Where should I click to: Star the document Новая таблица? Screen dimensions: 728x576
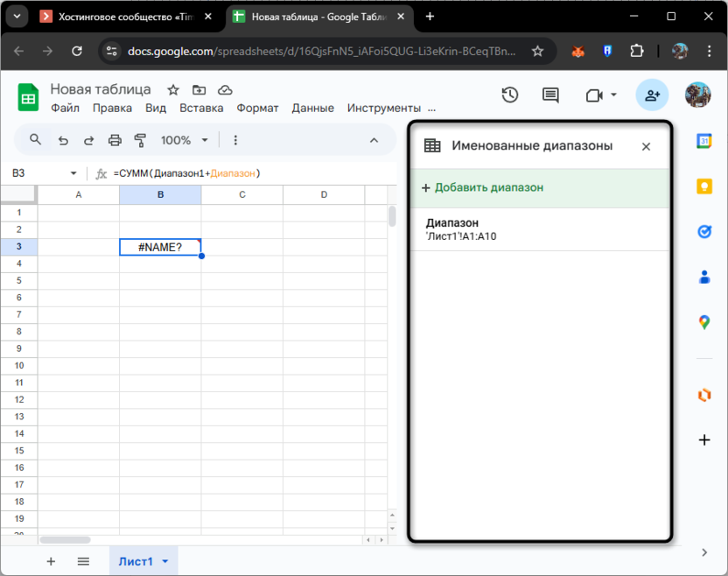173,90
